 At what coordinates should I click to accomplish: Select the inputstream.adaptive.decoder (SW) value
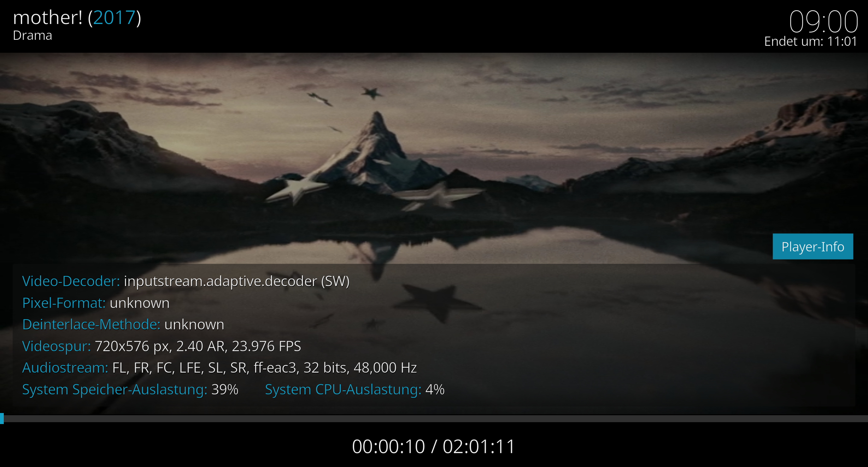(237, 282)
